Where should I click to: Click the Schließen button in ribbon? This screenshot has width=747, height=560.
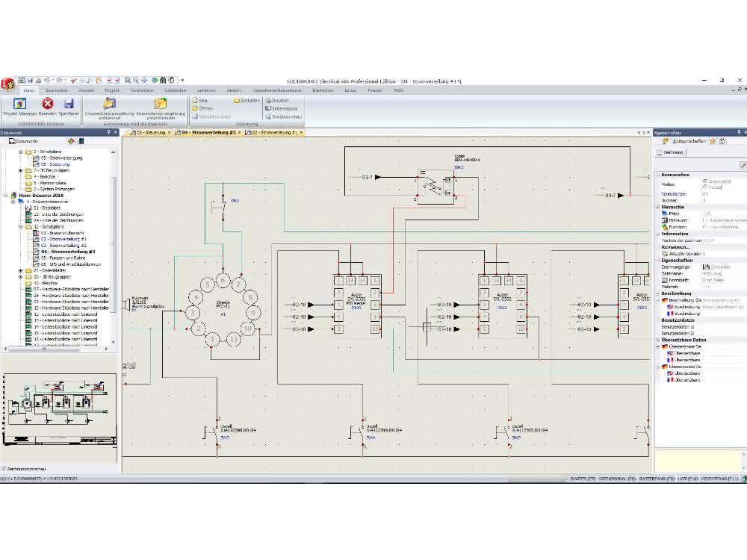click(247, 101)
